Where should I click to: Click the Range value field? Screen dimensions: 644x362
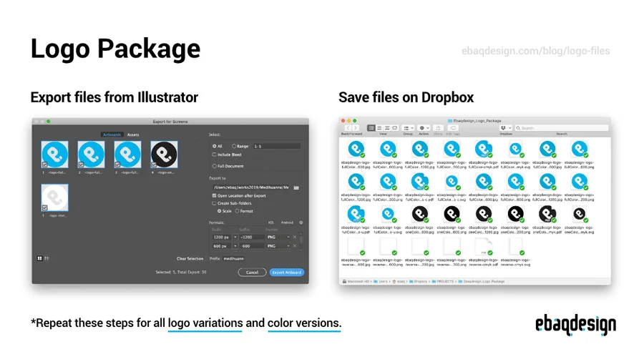tap(276, 146)
